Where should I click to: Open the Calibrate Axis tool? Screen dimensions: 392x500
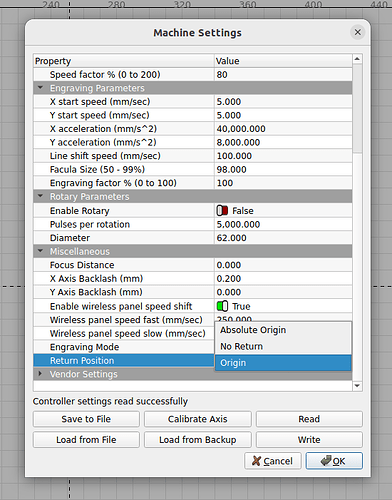pos(198,419)
